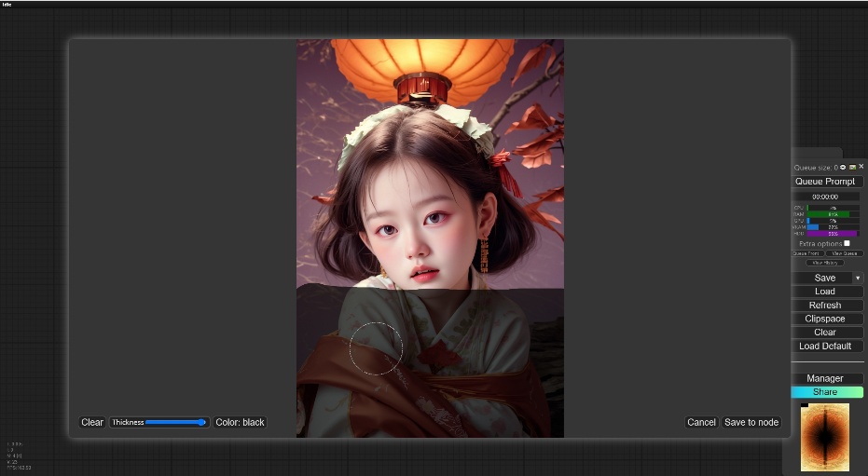Image resolution: width=868 pixels, height=476 pixels.
Task: Click Load in the side menu
Action: (825, 292)
